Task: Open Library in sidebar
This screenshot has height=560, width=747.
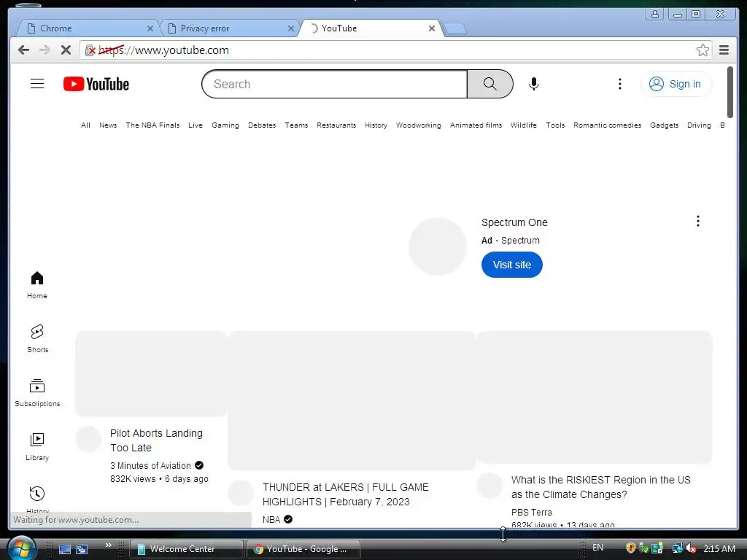Action: click(x=37, y=447)
